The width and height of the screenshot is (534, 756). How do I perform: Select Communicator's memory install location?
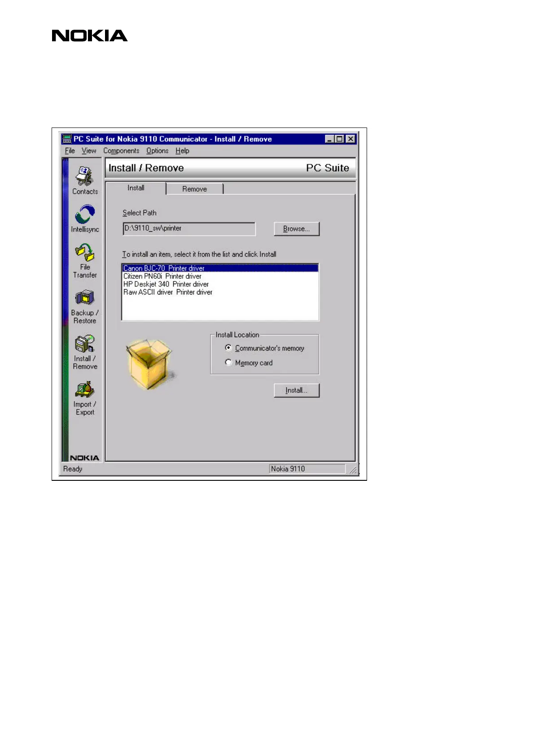[x=264, y=348]
